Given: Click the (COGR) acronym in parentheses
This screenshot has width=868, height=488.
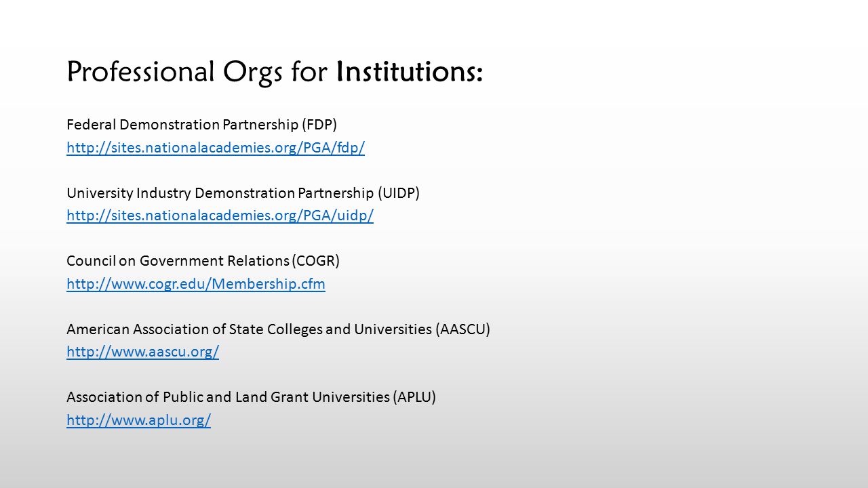Looking at the screenshot, I should coord(317,261).
